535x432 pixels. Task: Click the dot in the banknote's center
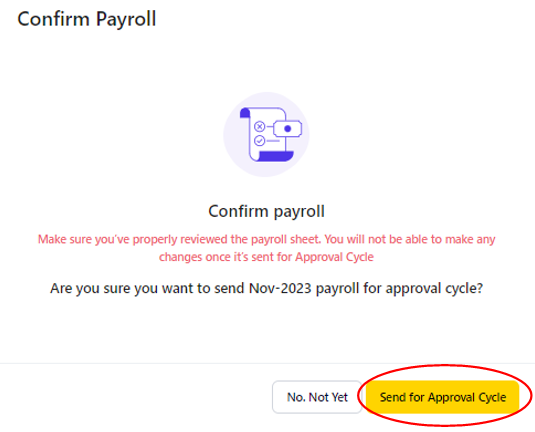pyautogui.click(x=288, y=129)
